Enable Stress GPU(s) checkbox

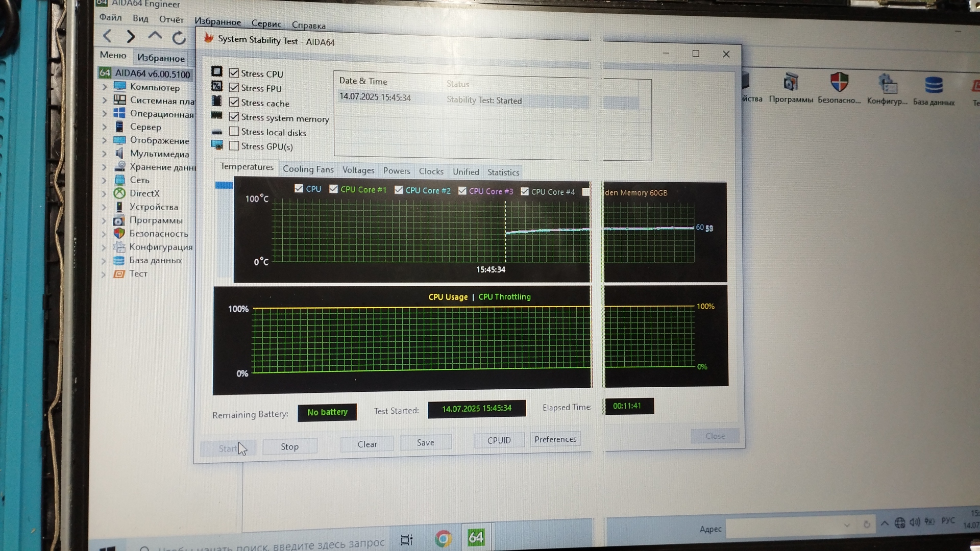[x=234, y=146]
